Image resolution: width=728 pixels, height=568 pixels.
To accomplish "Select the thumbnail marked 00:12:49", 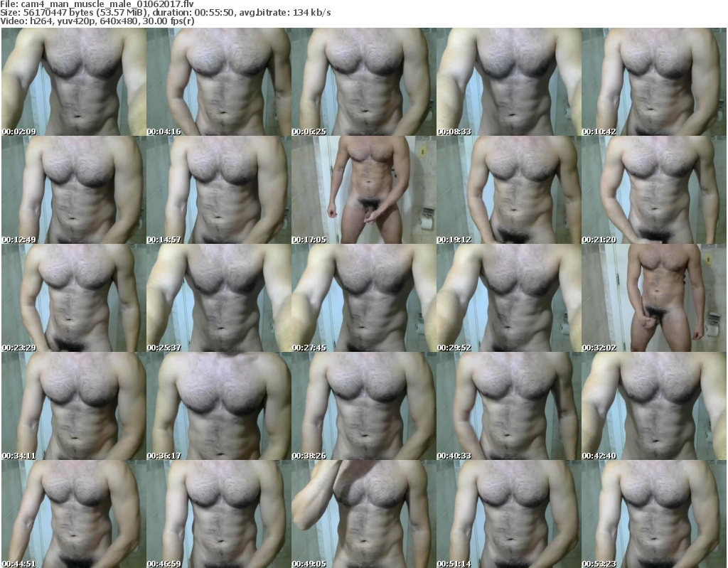I will (x=74, y=190).
